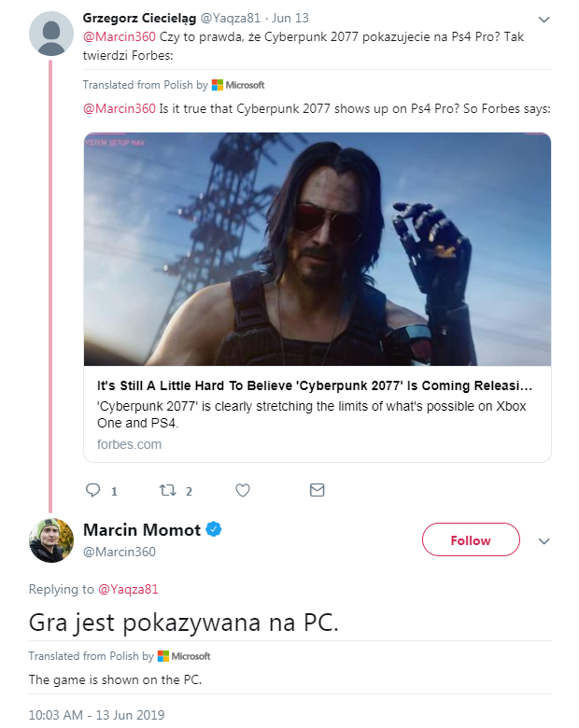The width and height of the screenshot is (579, 728).
Task: Open the forbes.com link
Action: tap(129, 444)
